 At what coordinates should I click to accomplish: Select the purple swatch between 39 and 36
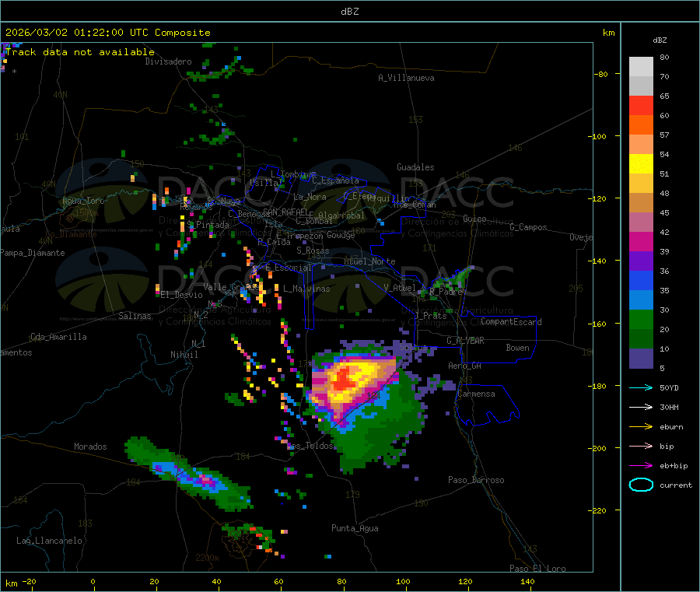pos(641,261)
